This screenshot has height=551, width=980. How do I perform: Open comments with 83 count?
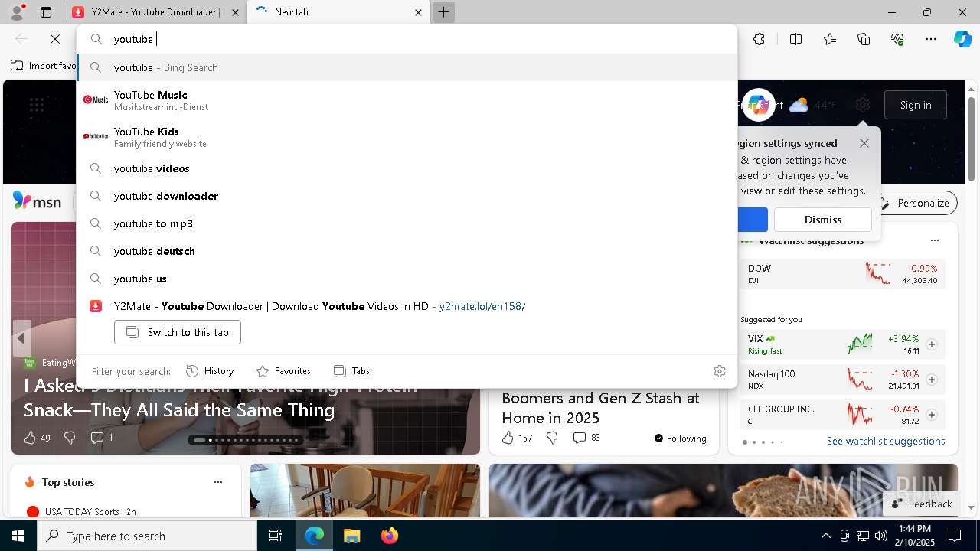click(586, 438)
